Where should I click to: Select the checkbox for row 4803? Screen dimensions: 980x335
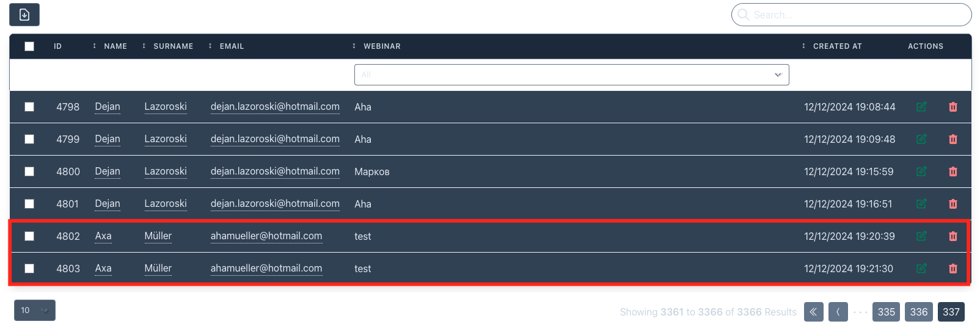point(29,268)
